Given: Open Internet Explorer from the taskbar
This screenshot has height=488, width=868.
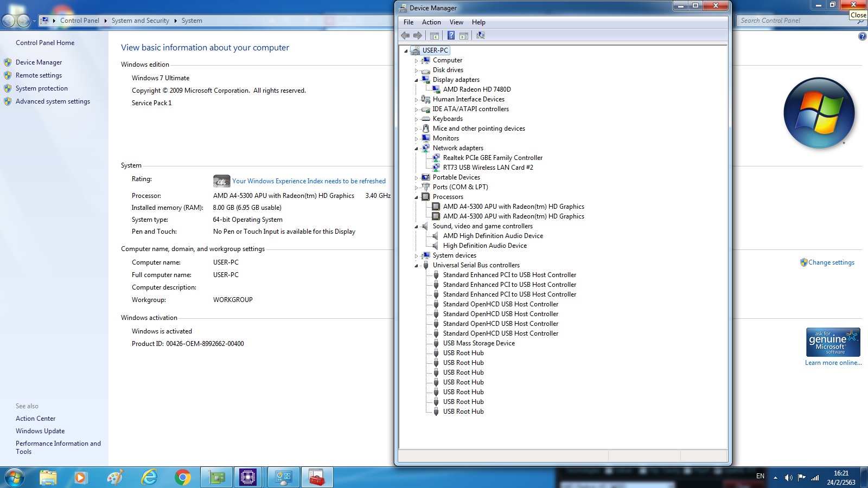Looking at the screenshot, I should 149,478.
